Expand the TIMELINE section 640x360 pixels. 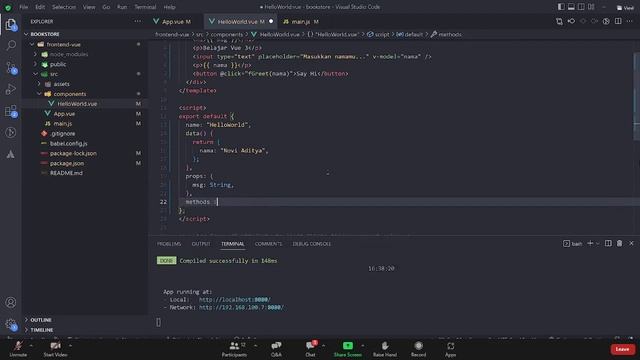point(42,330)
